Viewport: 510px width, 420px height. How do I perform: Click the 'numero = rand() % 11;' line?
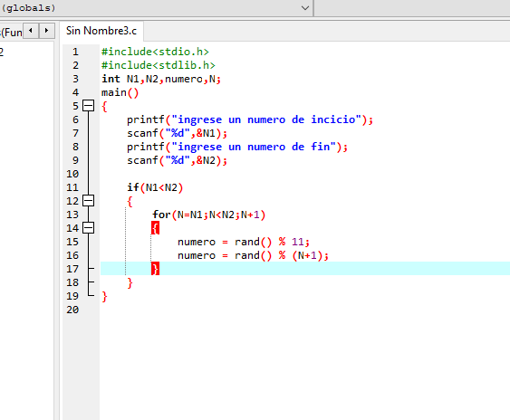(x=244, y=242)
